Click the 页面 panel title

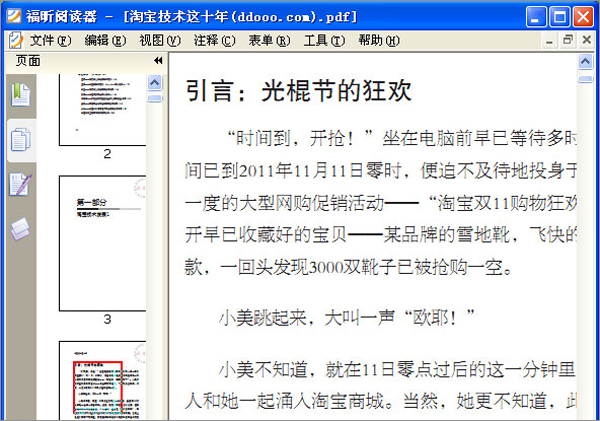28,60
